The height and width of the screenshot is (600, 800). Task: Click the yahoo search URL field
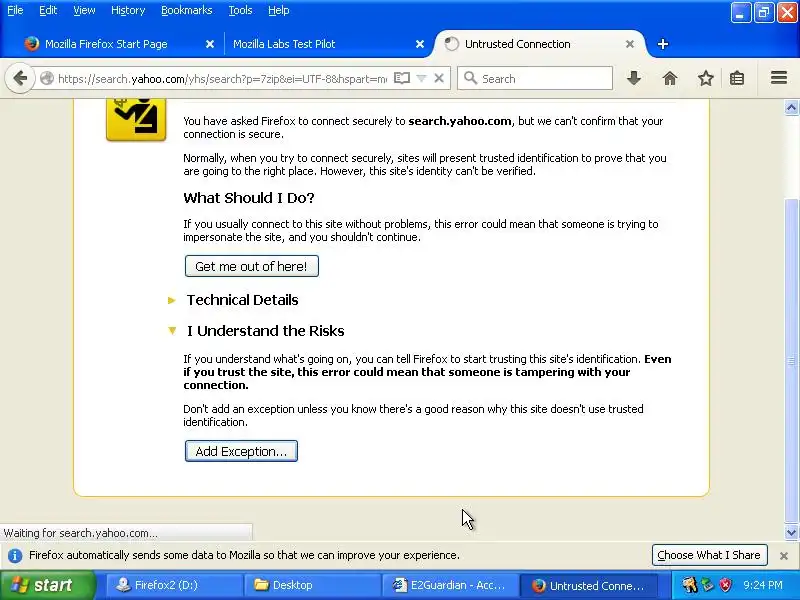[x=222, y=79]
